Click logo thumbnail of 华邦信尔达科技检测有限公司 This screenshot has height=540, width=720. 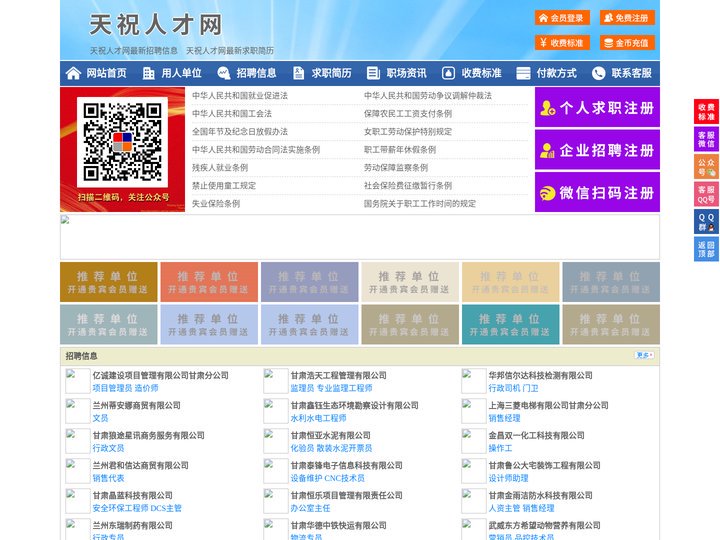473,381
